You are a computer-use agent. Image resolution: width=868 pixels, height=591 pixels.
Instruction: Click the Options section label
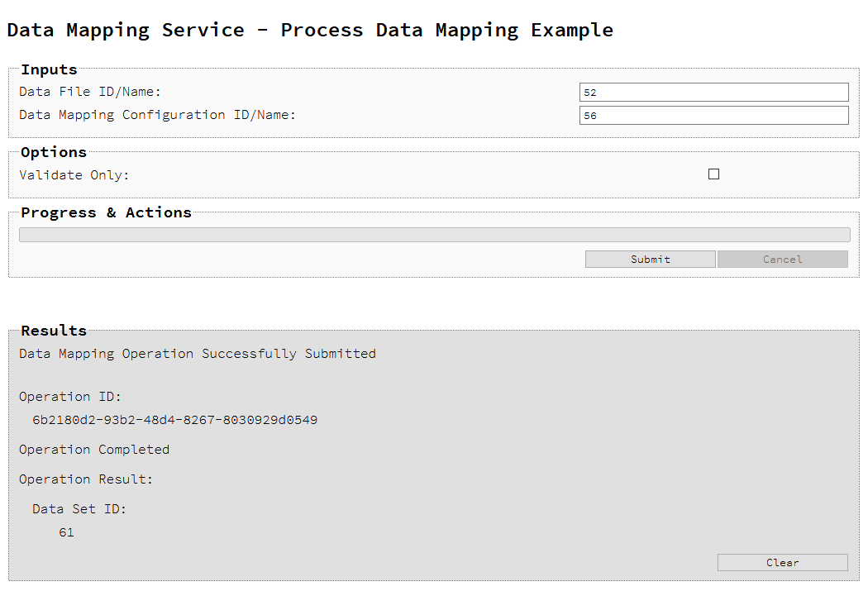(53, 152)
